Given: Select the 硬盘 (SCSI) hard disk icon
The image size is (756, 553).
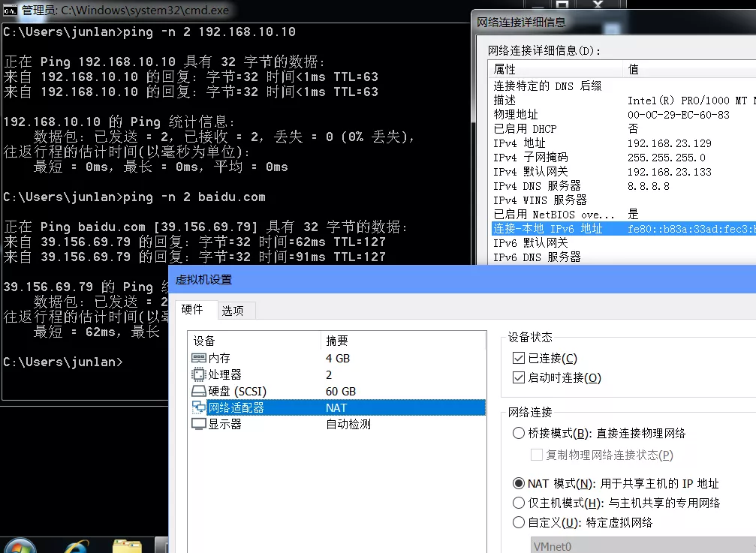Looking at the screenshot, I should pyautogui.click(x=199, y=392).
